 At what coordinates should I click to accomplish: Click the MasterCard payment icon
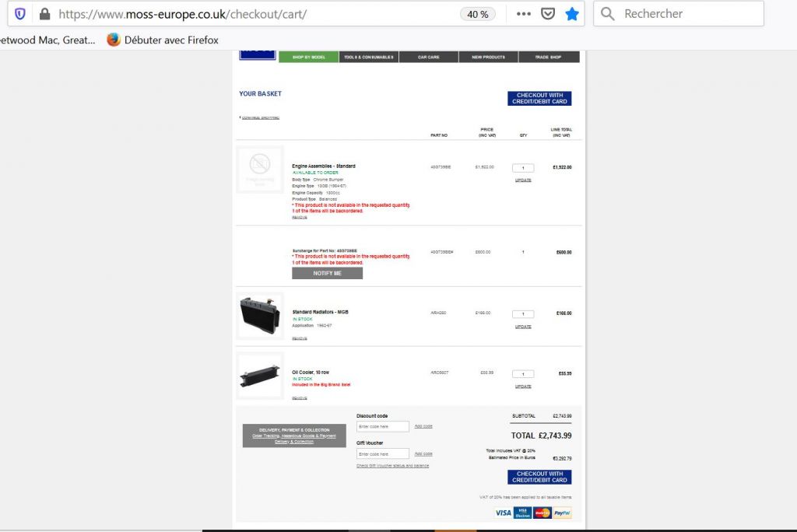point(542,513)
